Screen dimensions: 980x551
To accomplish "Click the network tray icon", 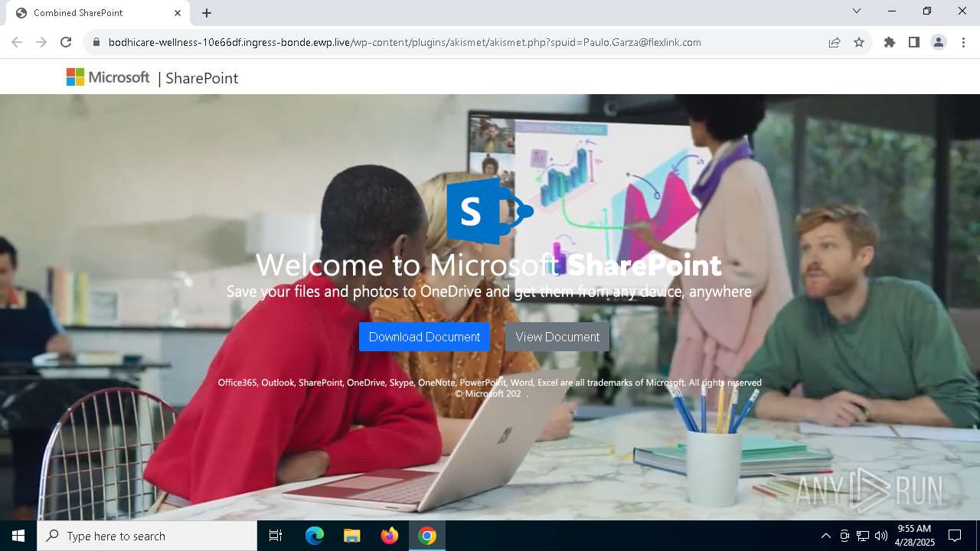I will tap(863, 536).
